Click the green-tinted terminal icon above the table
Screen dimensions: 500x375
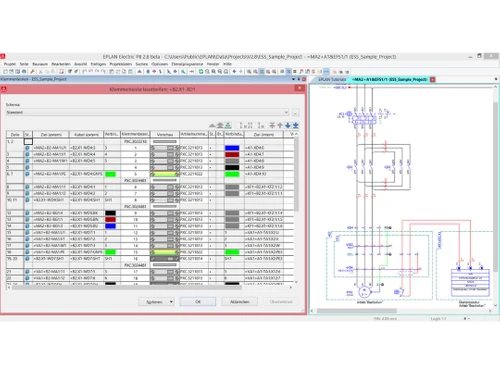point(228,125)
